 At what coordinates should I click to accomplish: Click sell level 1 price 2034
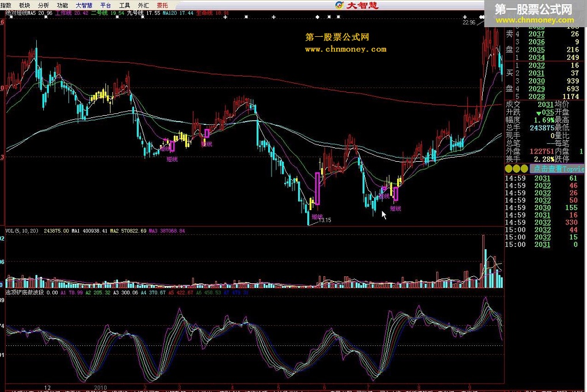536,58
